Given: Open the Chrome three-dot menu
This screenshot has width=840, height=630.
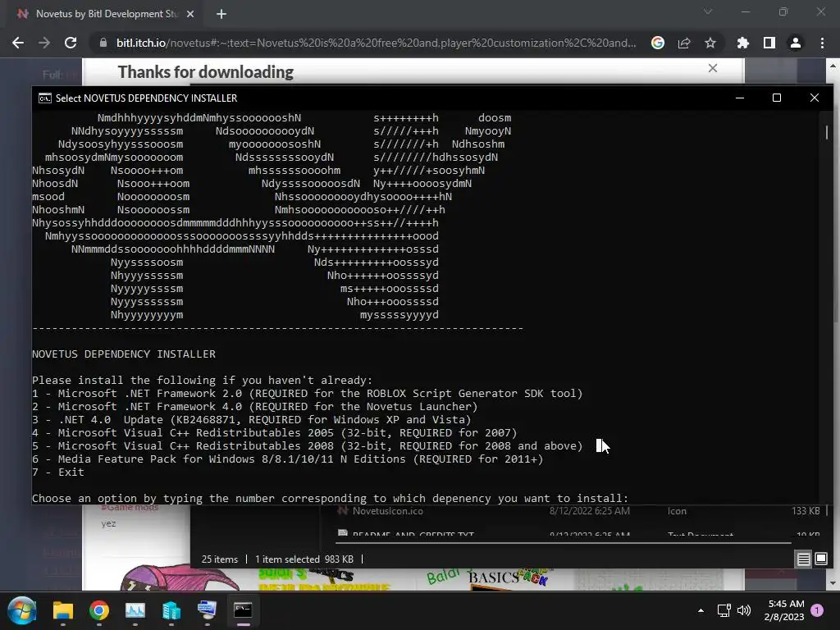Looking at the screenshot, I should click(822, 43).
